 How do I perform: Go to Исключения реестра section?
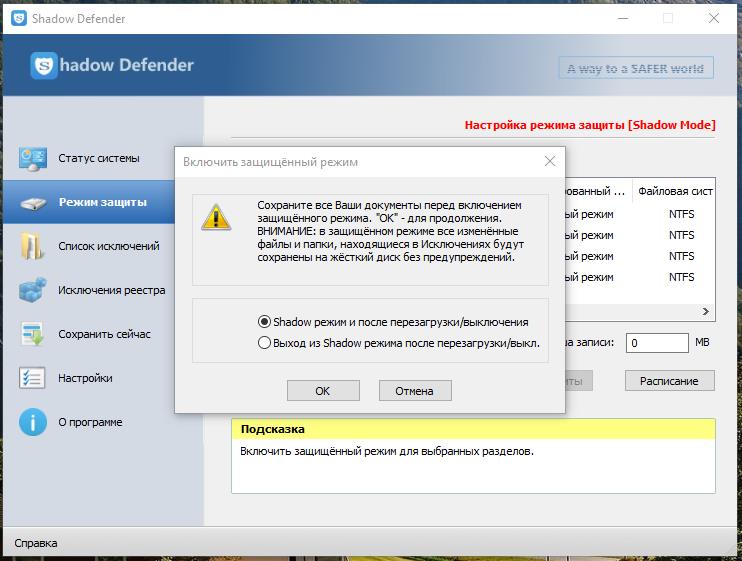coord(112,290)
